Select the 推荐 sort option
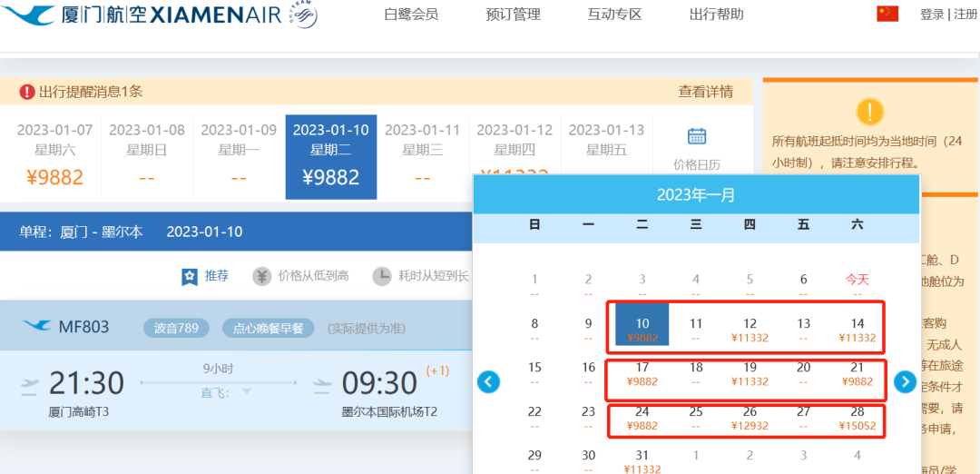 point(217,276)
